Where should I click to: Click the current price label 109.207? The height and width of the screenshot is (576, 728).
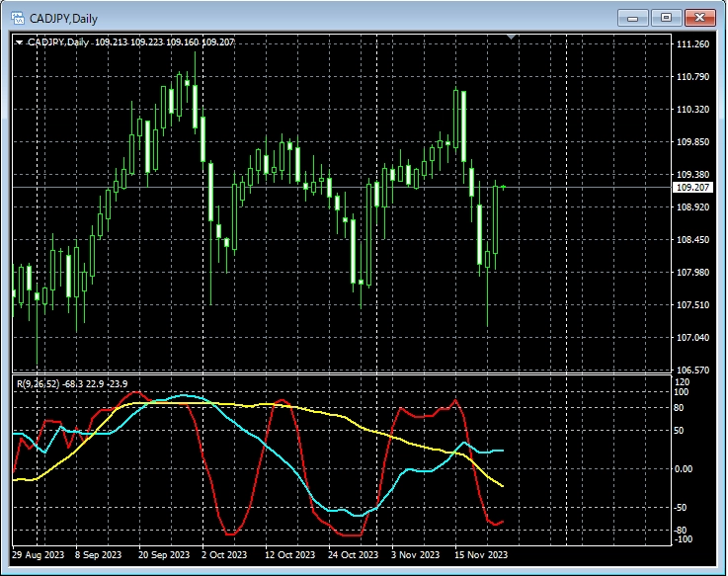point(691,187)
